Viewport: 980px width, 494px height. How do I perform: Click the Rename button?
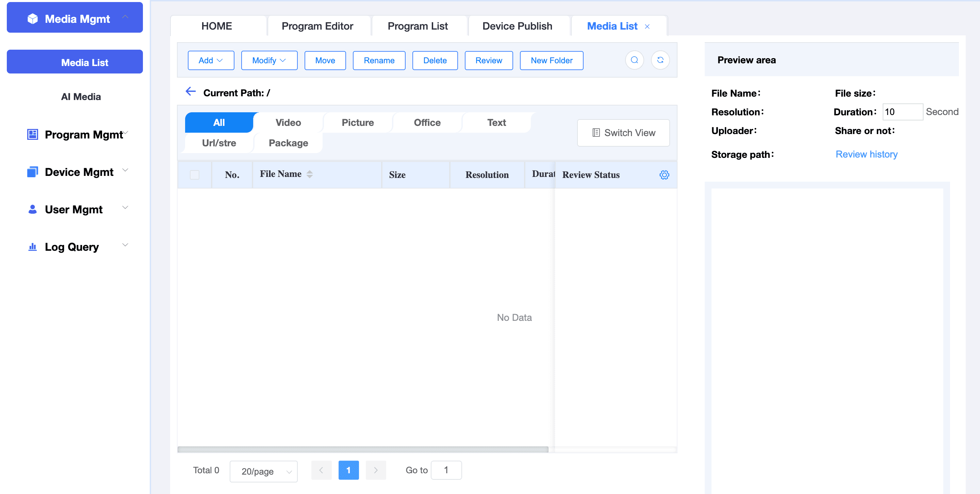[x=379, y=61]
